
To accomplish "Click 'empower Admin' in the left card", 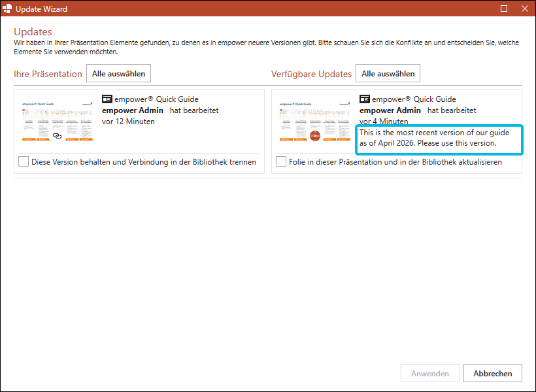I will tap(133, 110).
